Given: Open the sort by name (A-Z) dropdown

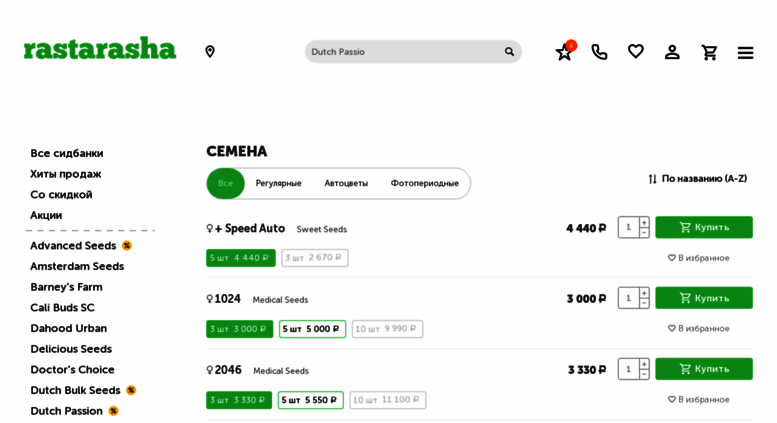Looking at the screenshot, I should tap(697, 178).
